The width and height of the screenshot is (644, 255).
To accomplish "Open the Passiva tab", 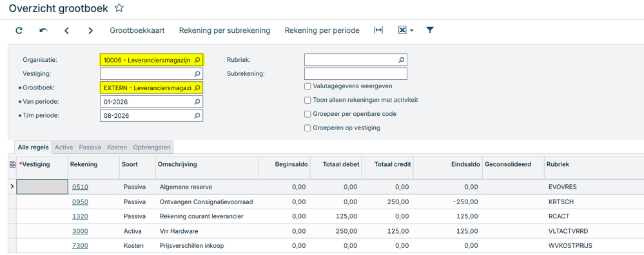I will 90,147.
